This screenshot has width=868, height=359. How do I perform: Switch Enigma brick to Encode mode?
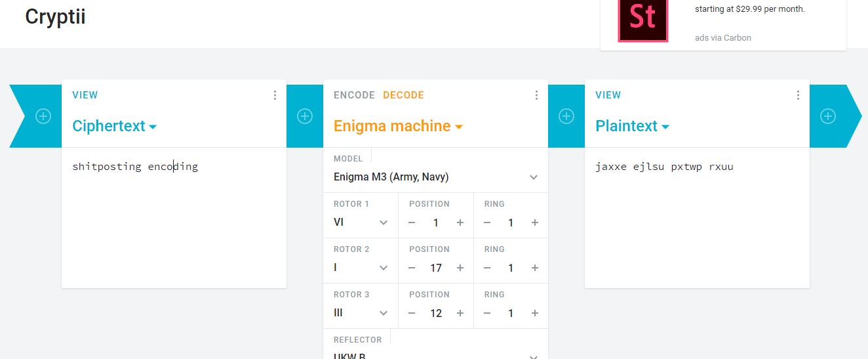354,95
